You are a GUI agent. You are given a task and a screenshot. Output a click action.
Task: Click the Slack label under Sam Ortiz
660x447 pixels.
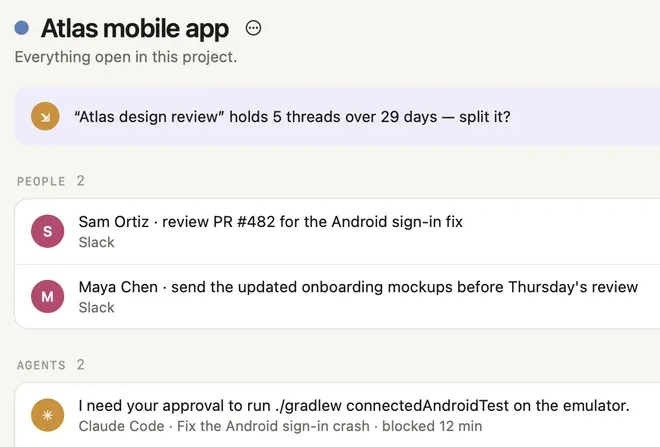point(96,242)
